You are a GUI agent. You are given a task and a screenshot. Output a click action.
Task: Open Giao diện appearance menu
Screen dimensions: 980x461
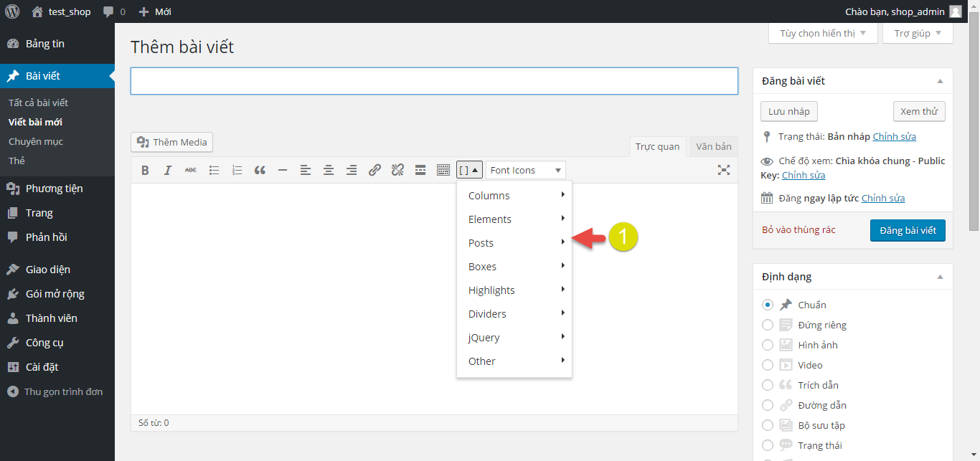tap(57, 270)
